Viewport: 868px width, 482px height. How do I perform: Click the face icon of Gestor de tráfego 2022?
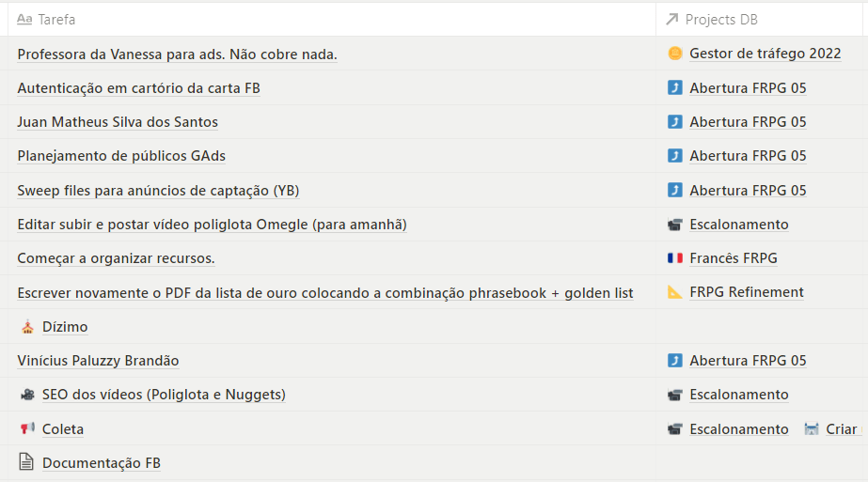coord(674,54)
